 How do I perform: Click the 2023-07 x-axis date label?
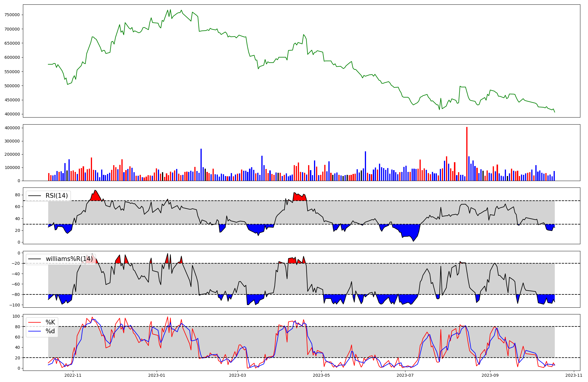pyautogui.click(x=405, y=375)
